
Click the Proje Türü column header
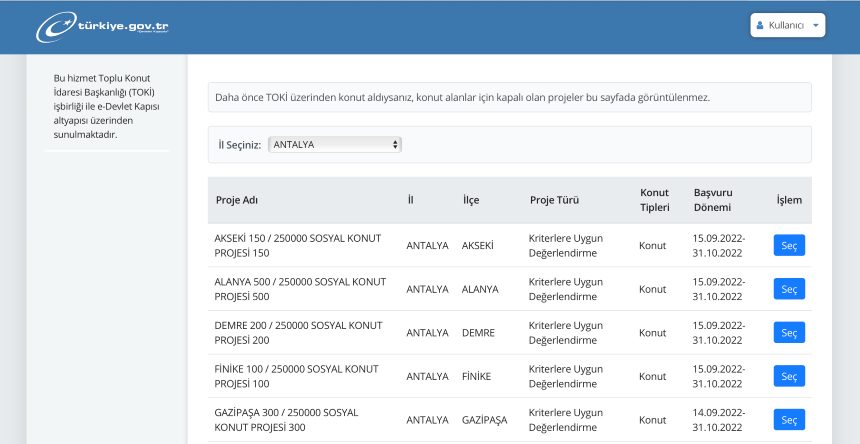(555, 200)
